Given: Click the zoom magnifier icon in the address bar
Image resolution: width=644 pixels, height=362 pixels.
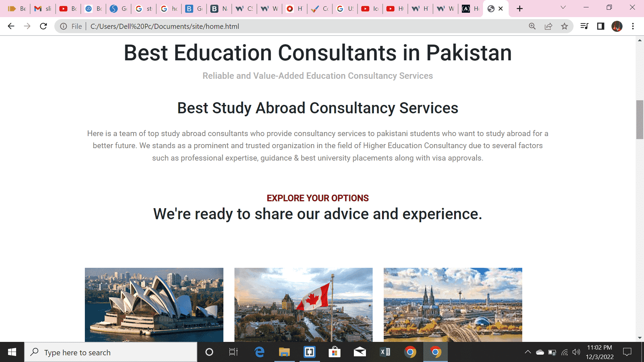Looking at the screenshot, I should click(532, 26).
